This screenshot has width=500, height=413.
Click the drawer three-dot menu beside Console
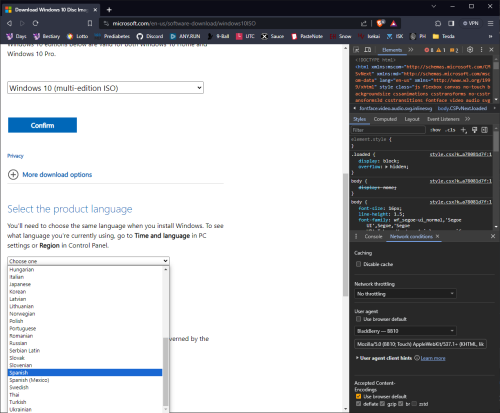pos(356,236)
